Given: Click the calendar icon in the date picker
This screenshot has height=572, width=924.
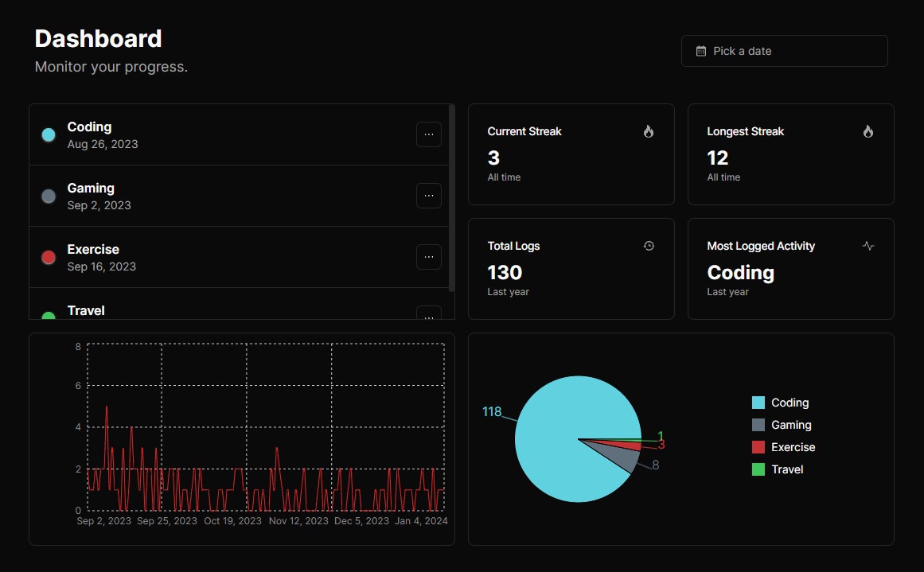Looking at the screenshot, I should 701,51.
